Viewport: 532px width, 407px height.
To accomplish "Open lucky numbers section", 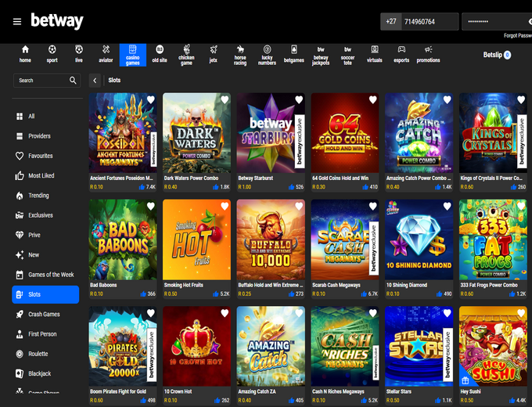I will (267, 55).
